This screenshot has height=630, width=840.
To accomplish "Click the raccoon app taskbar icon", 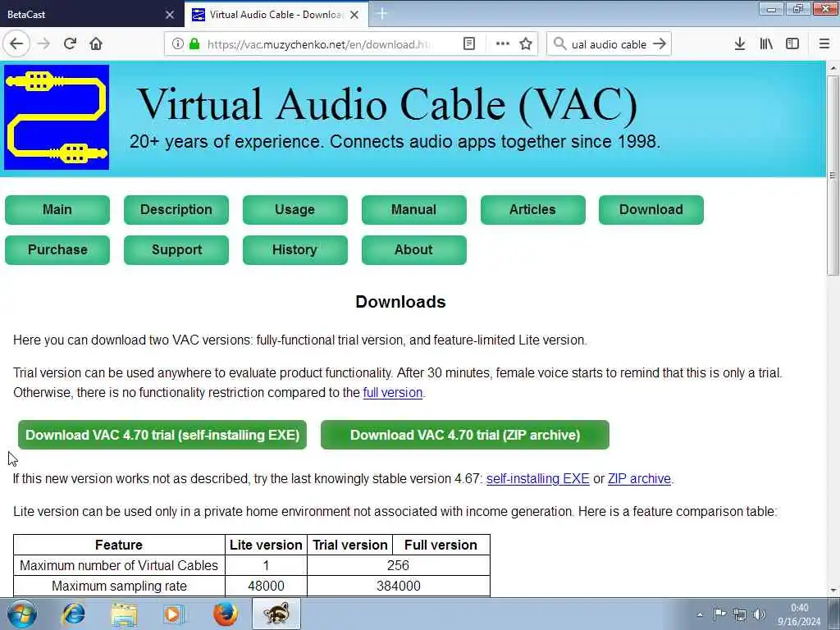I will (276, 614).
